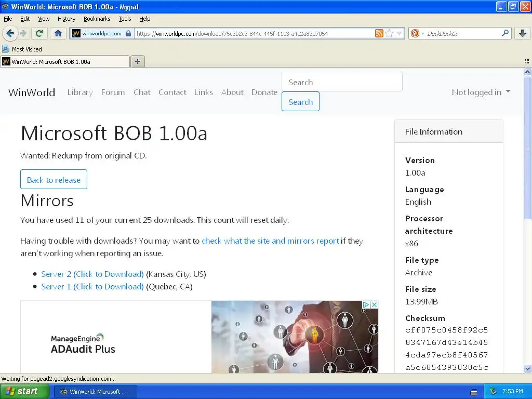Viewport: 532px width, 399px height.
Task: Bookmark this page with the star icon
Action: coord(389,33)
